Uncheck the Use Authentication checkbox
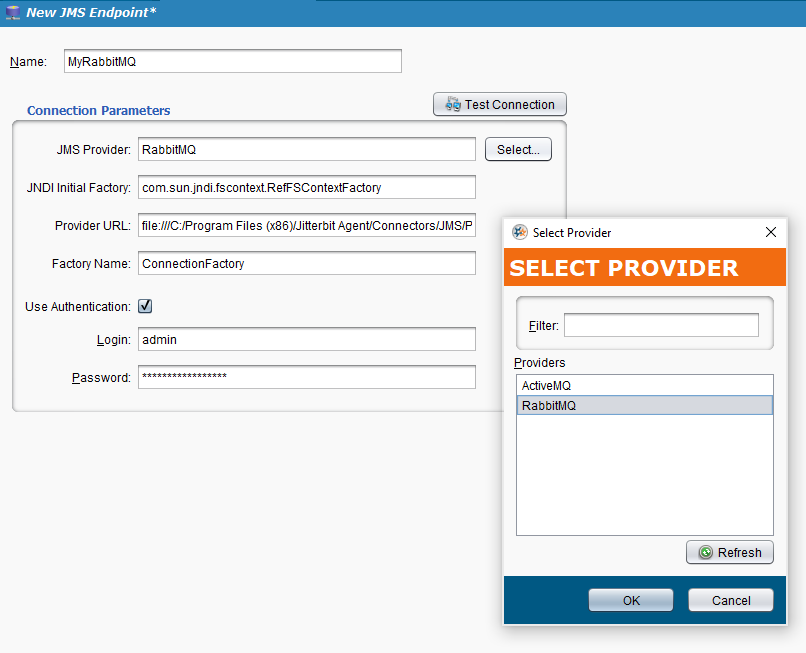The image size is (806, 653). pos(145,306)
